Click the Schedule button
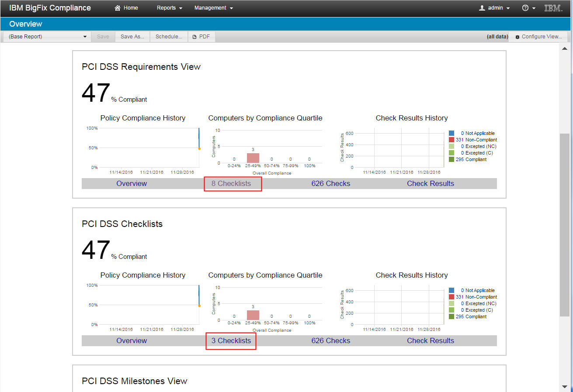 click(x=169, y=37)
